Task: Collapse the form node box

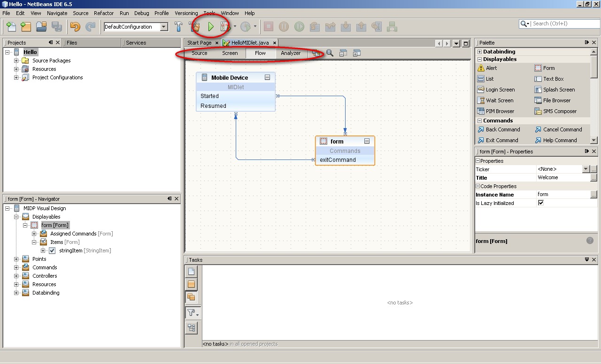Action: (367, 141)
